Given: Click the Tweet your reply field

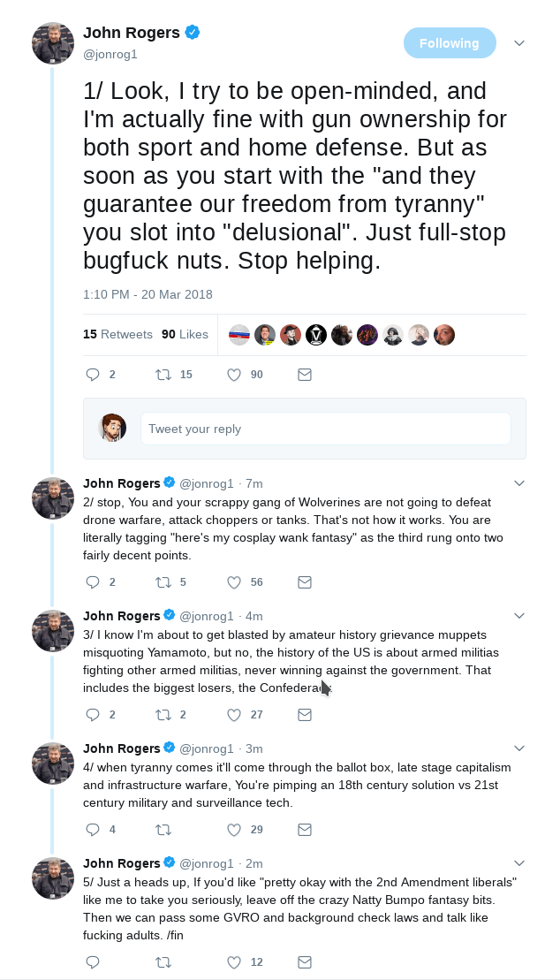Looking at the screenshot, I should (x=325, y=429).
